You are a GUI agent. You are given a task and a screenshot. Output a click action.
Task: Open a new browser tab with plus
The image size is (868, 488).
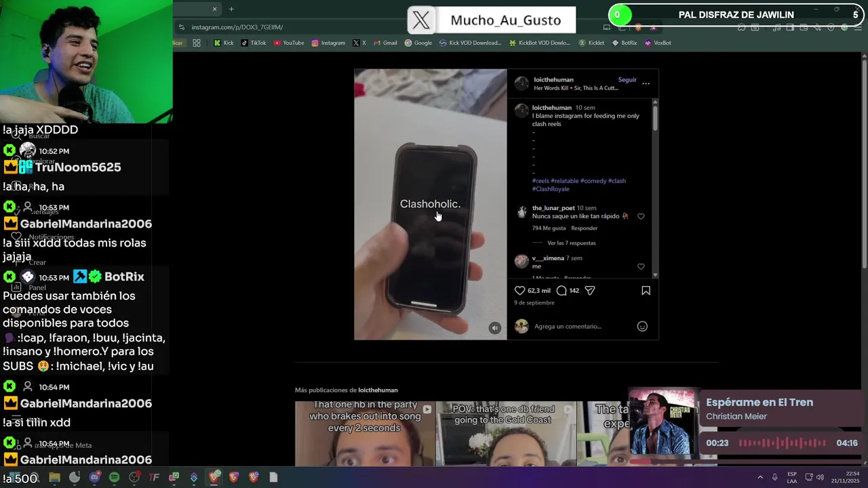[x=231, y=9]
